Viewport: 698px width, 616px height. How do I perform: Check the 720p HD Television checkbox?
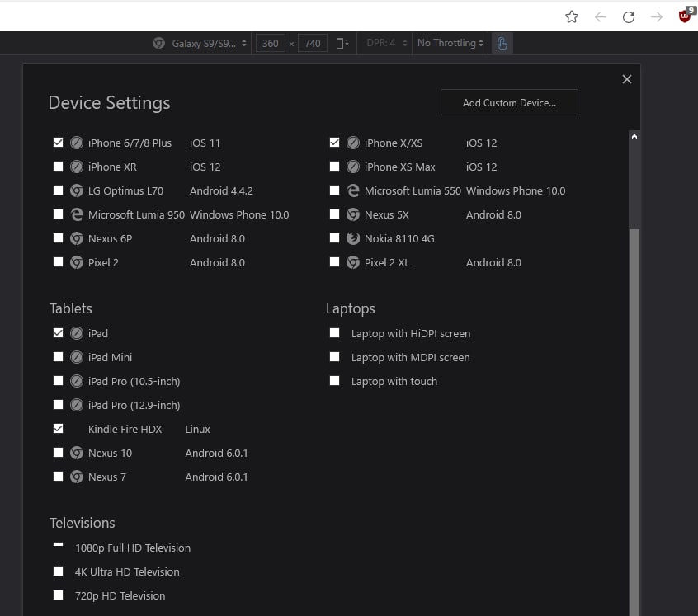tap(58, 595)
